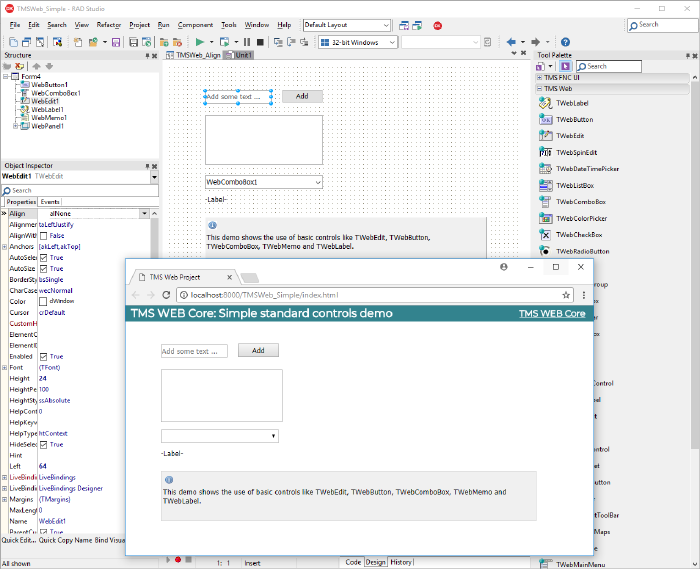700x569 pixels.
Task: Click the Add button in the browser page
Action: pos(258,350)
